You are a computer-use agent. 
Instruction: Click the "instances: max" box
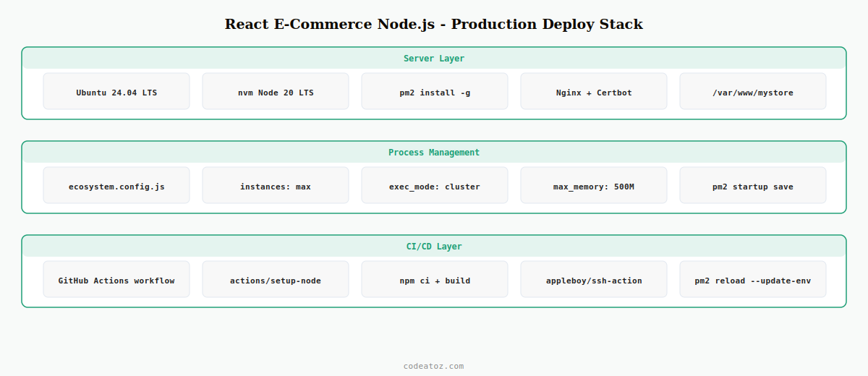[276, 185]
